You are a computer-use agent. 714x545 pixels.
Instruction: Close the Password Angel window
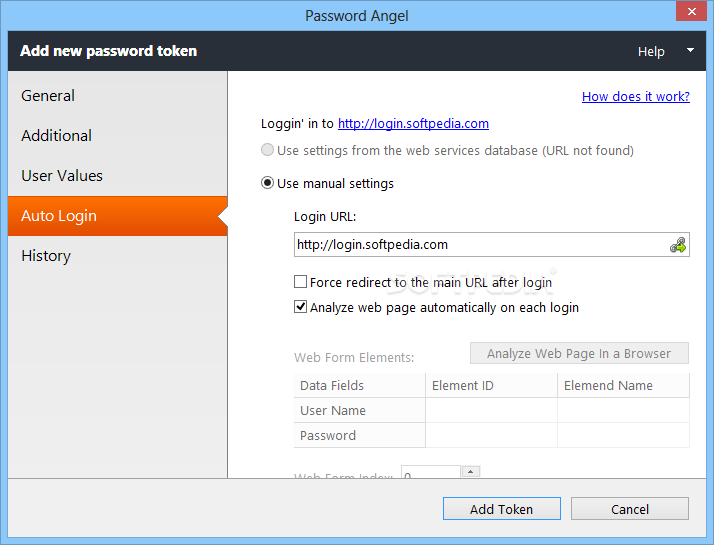(691, 11)
